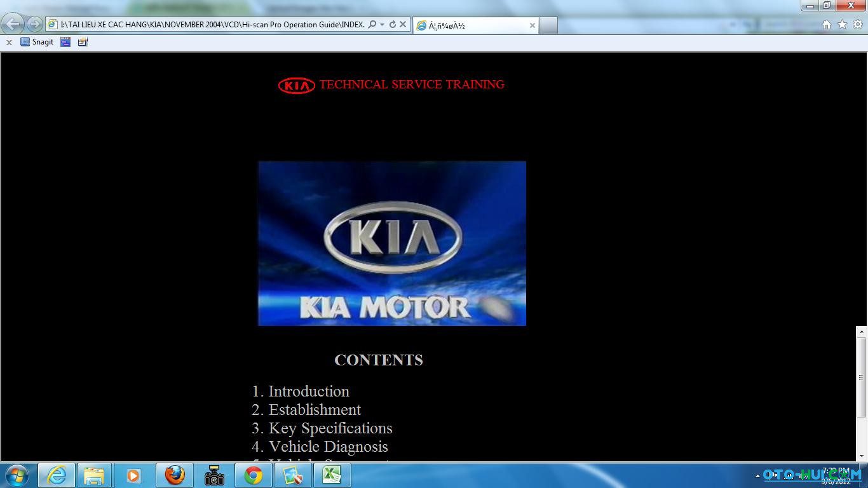Click the red KIA logo in header
868x488 pixels.
(x=296, y=85)
